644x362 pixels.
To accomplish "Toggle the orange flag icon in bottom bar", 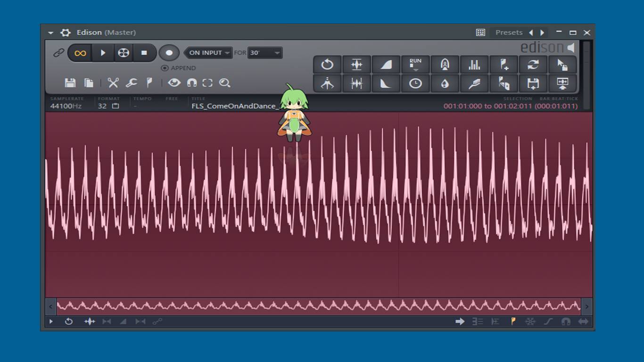I will tap(513, 321).
